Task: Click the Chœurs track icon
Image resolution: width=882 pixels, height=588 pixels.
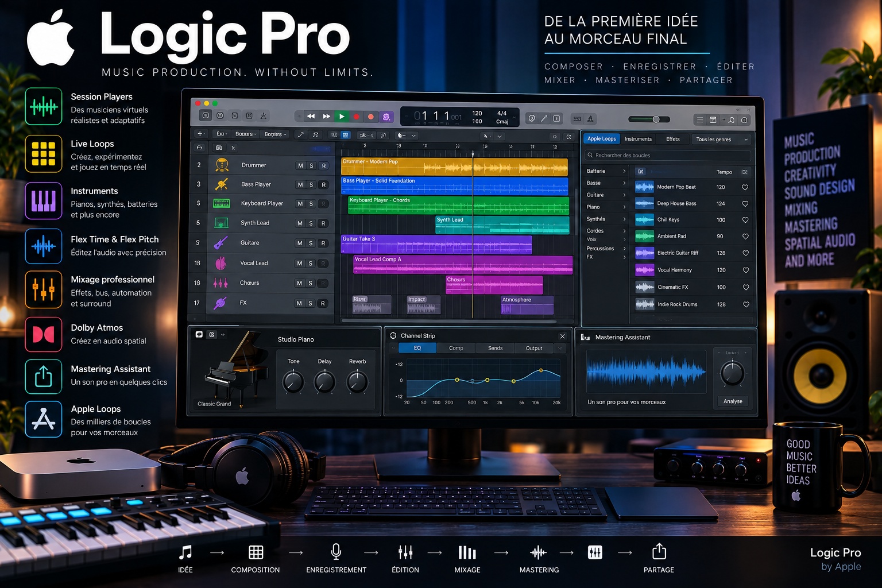Action: (220, 283)
